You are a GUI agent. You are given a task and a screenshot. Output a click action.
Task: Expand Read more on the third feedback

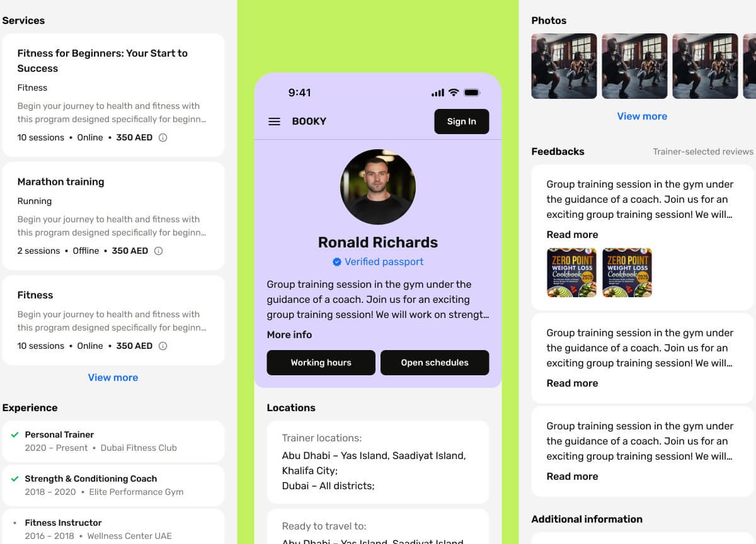(572, 477)
